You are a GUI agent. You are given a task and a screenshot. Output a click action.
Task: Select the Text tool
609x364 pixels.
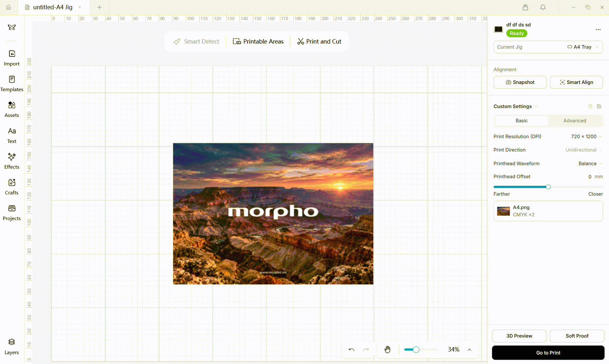tap(12, 135)
